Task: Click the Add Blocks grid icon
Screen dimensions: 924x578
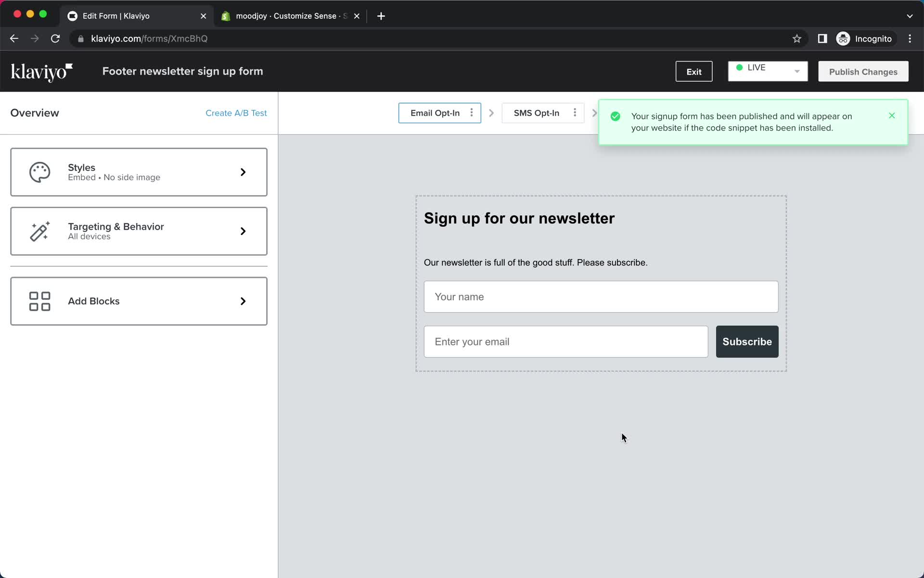Action: pos(38,301)
